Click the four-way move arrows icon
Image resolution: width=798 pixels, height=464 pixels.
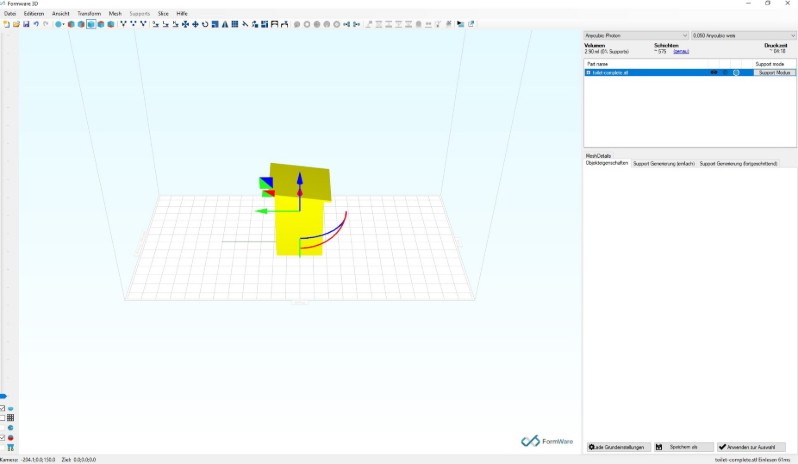195,24
